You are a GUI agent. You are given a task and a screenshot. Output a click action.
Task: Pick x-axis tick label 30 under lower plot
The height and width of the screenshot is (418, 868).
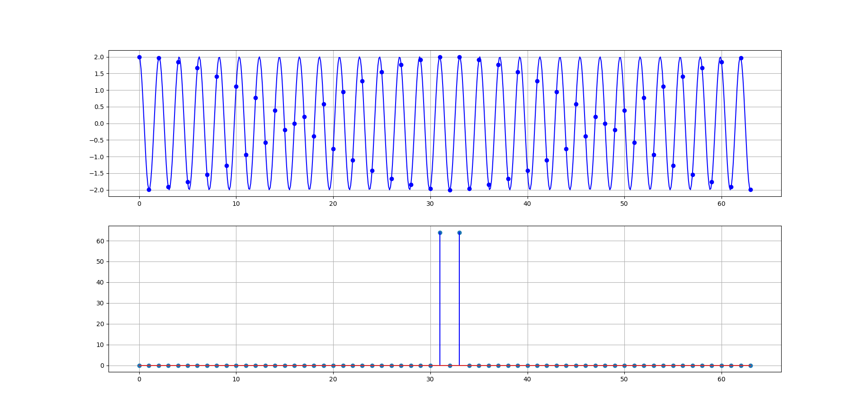tap(430, 379)
